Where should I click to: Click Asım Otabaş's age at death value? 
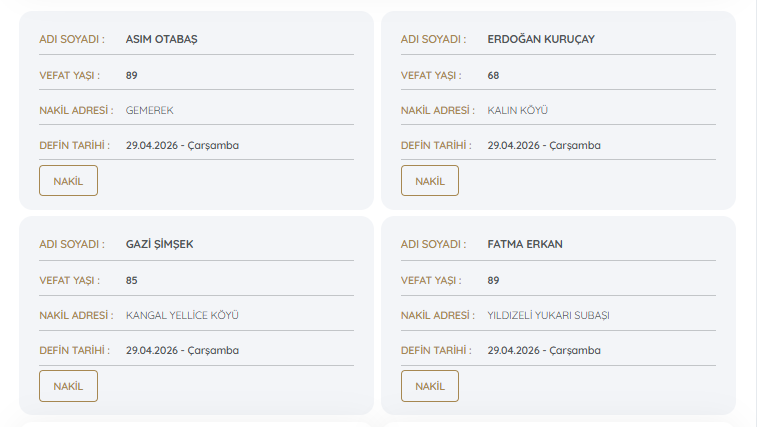(x=132, y=75)
